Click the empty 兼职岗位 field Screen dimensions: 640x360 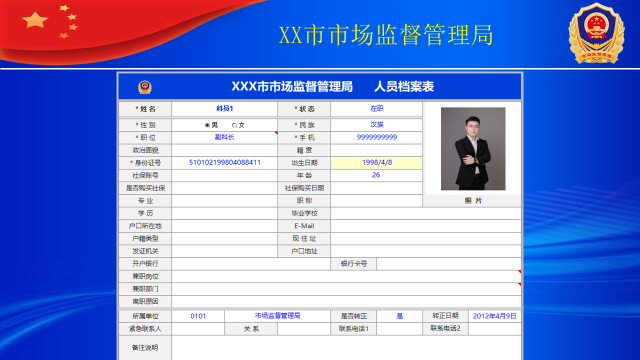(346, 276)
